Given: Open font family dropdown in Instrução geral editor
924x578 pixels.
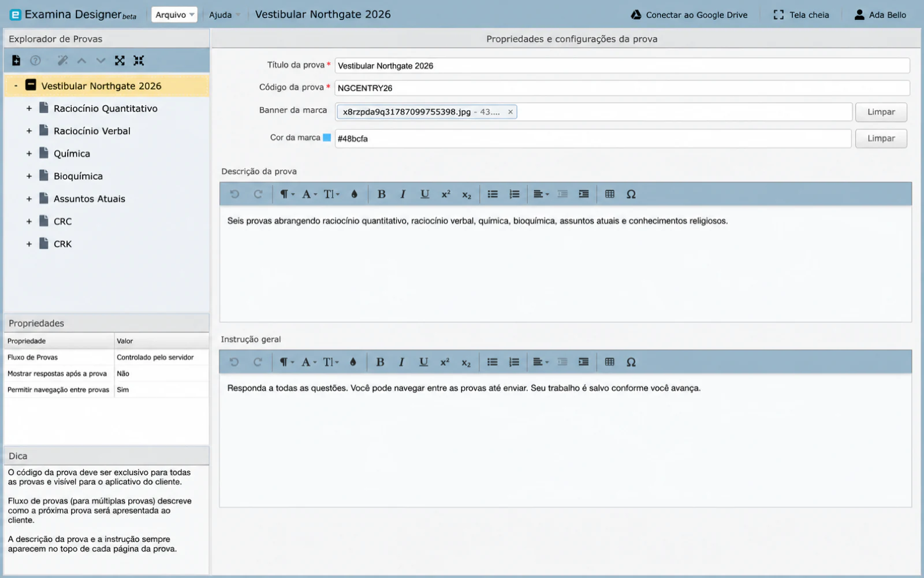Looking at the screenshot, I should pos(309,362).
